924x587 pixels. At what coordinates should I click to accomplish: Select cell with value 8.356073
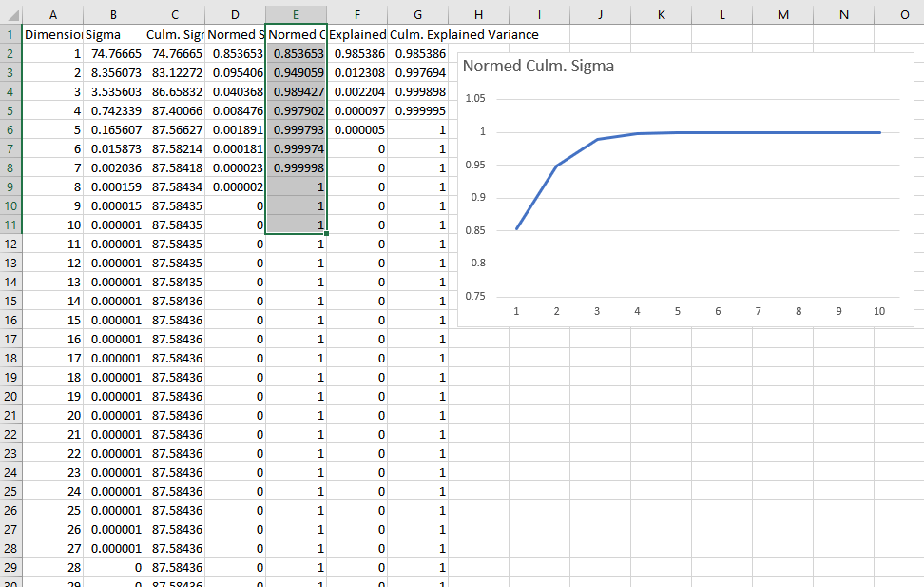pos(113,72)
